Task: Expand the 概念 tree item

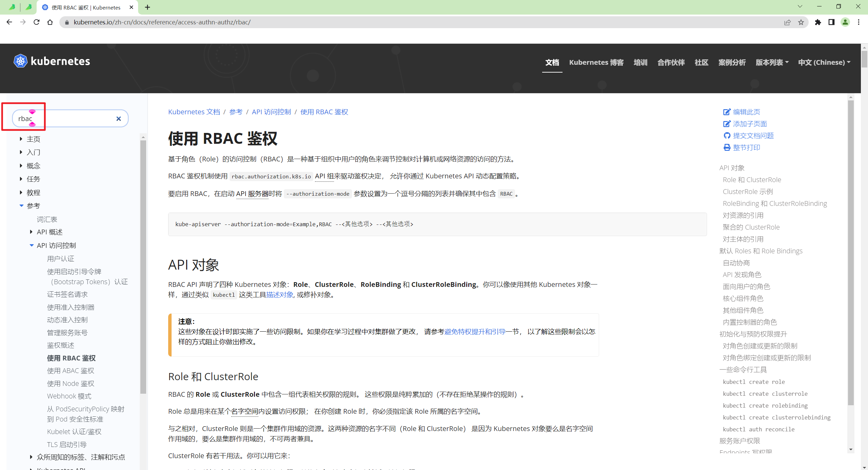Action: [21, 166]
